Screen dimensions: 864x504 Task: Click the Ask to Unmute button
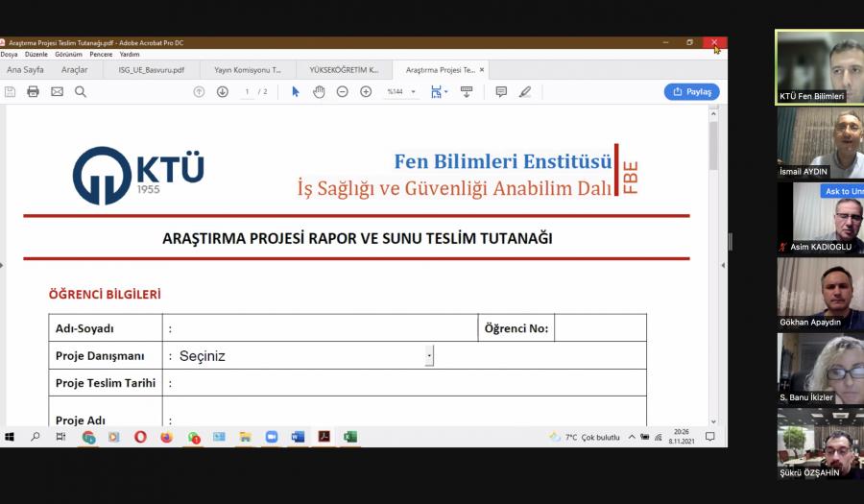(x=843, y=191)
